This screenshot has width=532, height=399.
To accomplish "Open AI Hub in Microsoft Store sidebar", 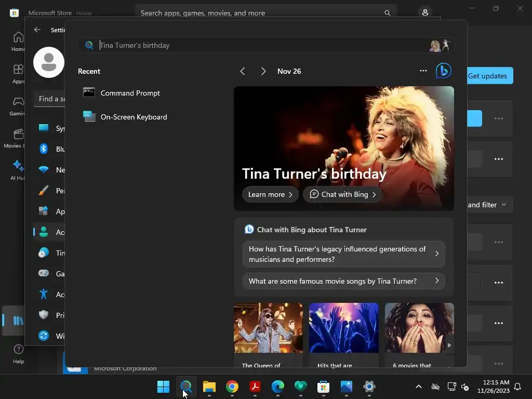I will click(18, 170).
